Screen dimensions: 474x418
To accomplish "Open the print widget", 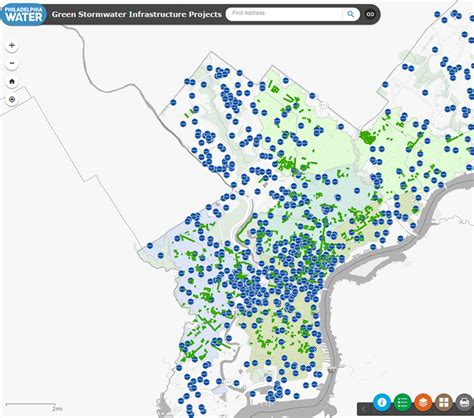I will tap(464, 402).
